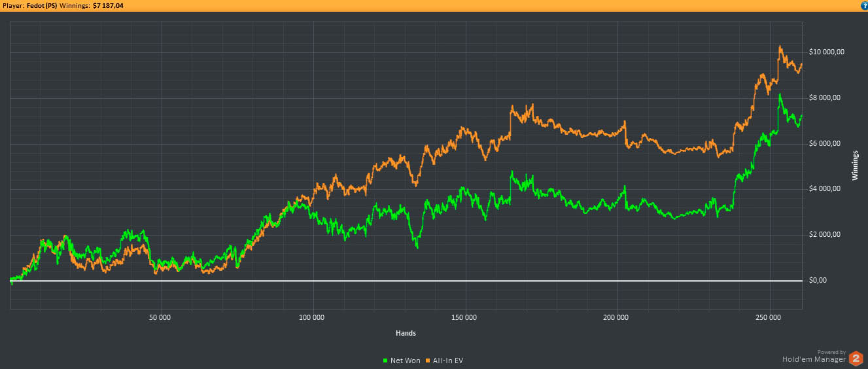Click the 150 000 x-axis tick label
This screenshot has height=369, width=868.
point(464,318)
